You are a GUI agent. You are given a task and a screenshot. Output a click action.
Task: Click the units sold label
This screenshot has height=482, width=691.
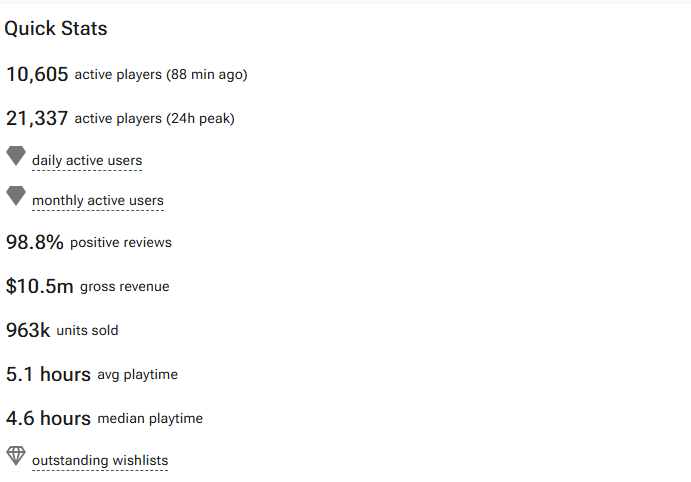click(x=87, y=330)
